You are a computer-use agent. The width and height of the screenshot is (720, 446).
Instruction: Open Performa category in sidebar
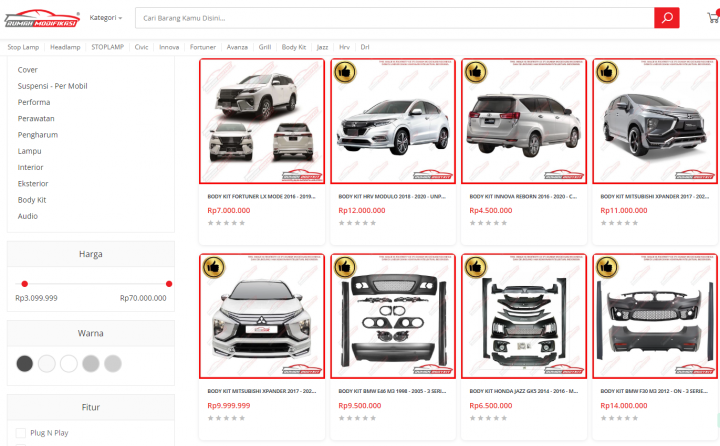point(34,102)
